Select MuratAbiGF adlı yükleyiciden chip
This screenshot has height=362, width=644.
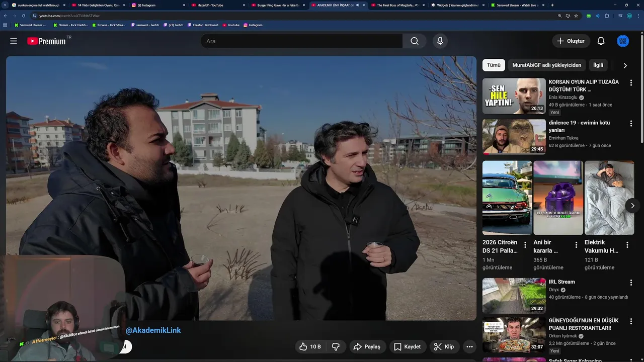546,65
